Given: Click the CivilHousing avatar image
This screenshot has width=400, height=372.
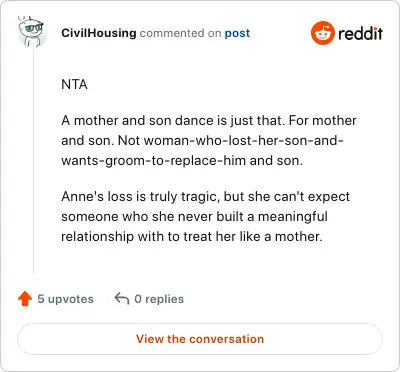Looking at the screenshot, I should click(x=31, y=31).
